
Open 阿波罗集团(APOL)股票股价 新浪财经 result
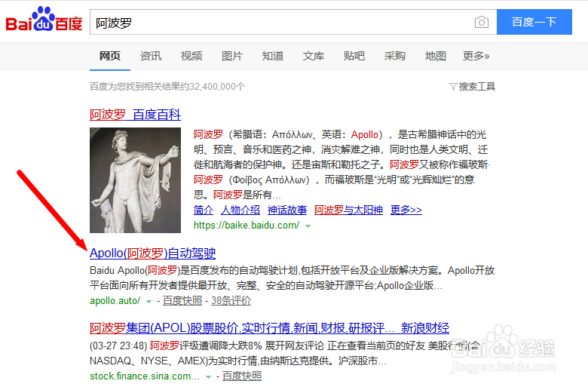269,328
